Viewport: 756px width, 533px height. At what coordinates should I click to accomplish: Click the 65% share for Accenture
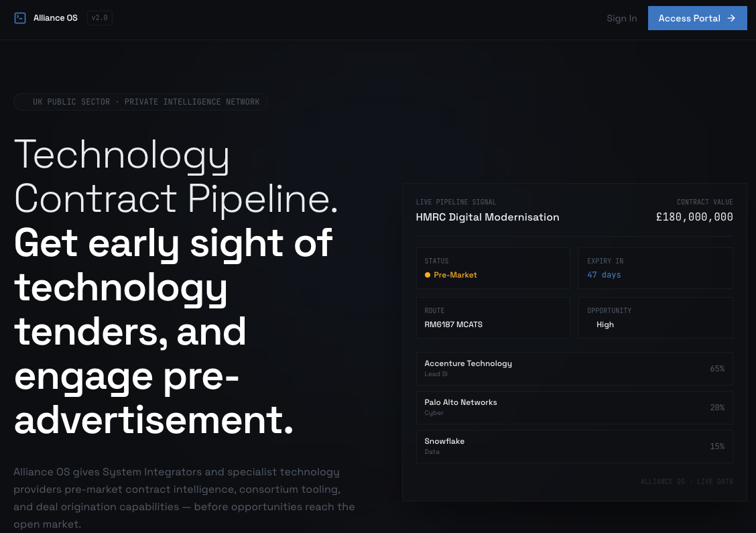pyautogui.click(x=717, y=369)
